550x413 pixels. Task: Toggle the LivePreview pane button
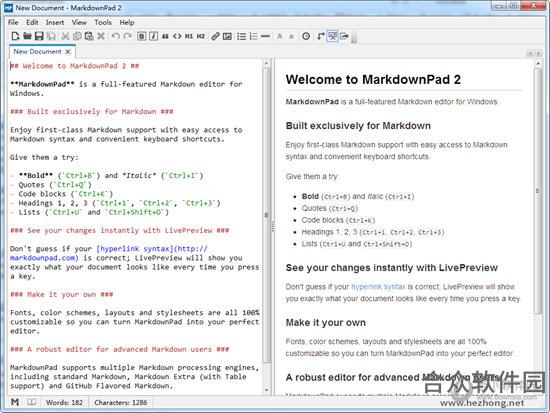click(x=332, y=36)
